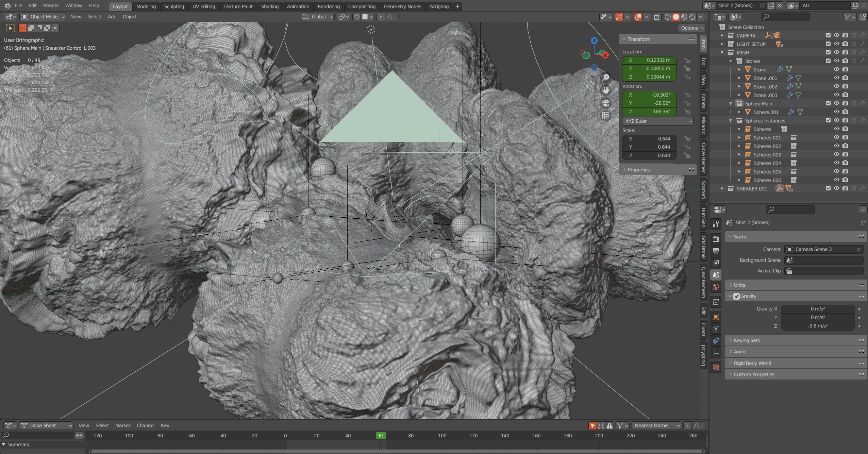Screen dimensions: 868x454
Task: Hide Stone .002 with its eye icon
Action: pos(836,86)
